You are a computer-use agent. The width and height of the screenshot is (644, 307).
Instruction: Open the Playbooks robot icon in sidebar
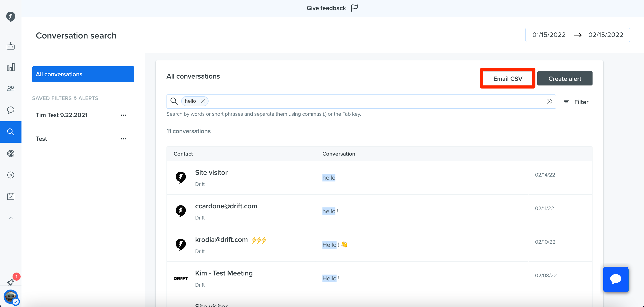(x=11, y=46)
